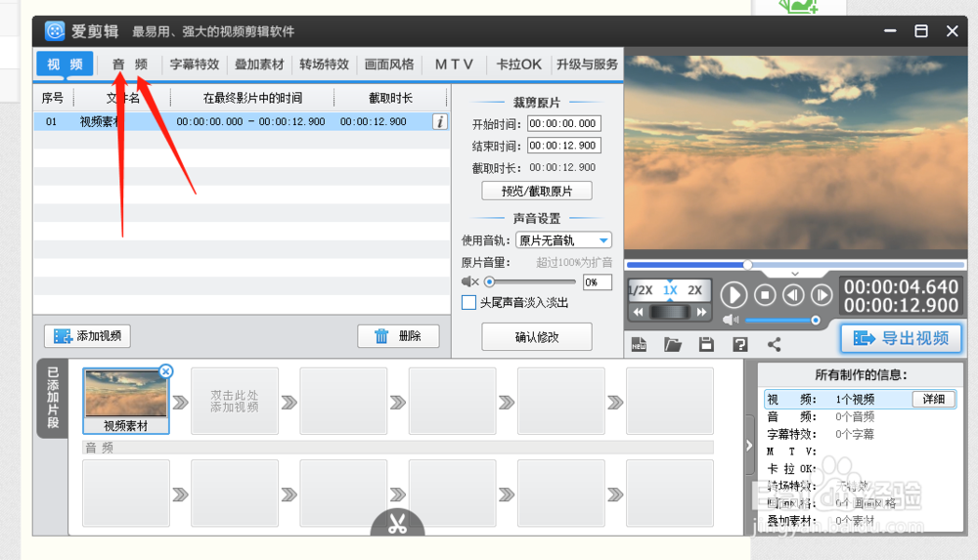
Task: Click the share icon
Action: pos(774,344)
